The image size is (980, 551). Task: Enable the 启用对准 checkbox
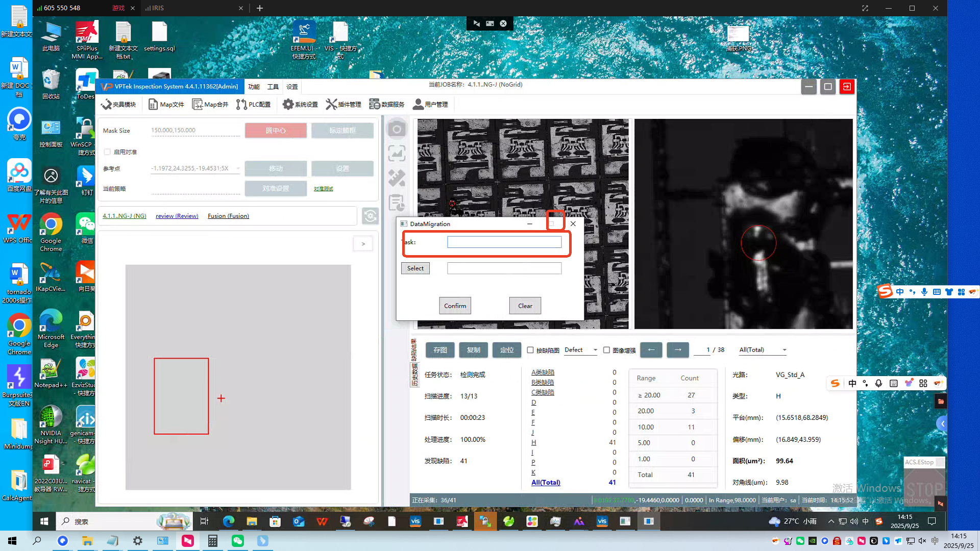pos(107,152)
